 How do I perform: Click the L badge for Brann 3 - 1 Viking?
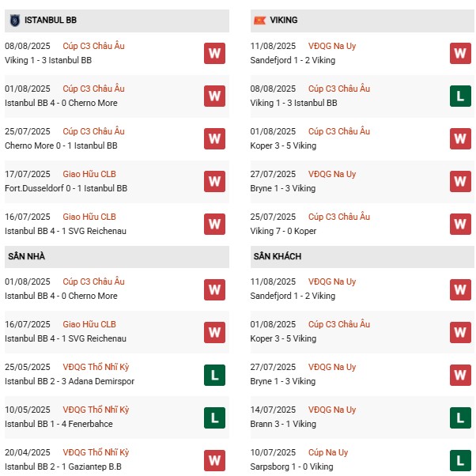coord(460,417)
